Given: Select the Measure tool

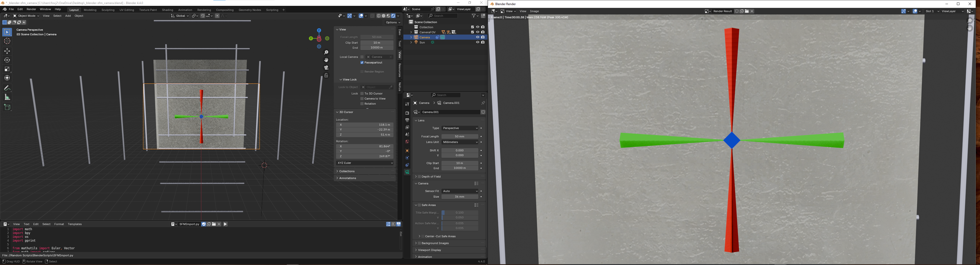Looking at the screenshot, I should click(x=7, y=97).
